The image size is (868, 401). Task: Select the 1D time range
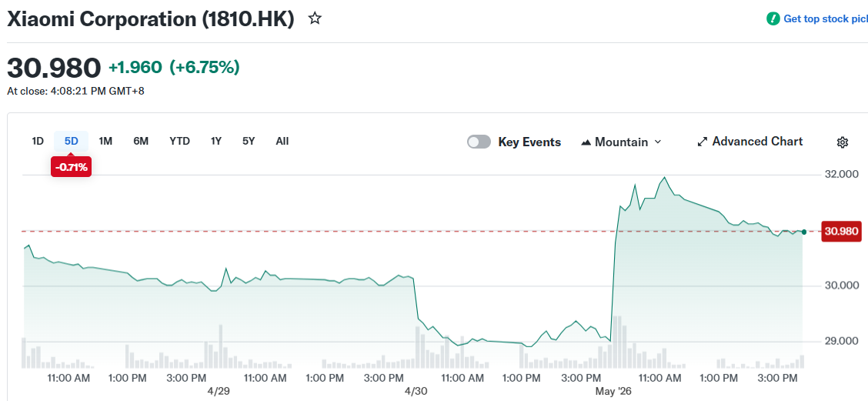pos(37,142)
